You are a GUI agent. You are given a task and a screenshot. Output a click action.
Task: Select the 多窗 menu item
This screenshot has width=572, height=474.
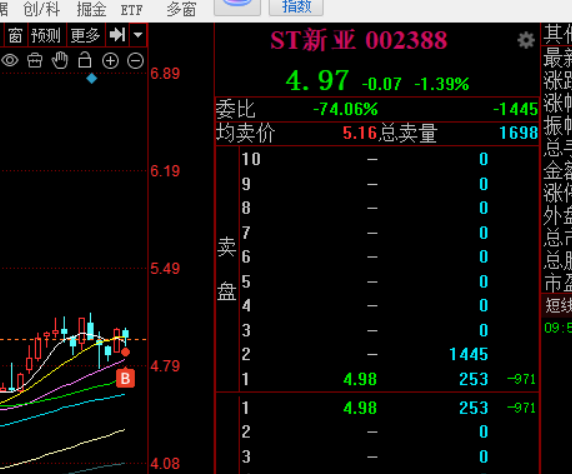(182, 9)
